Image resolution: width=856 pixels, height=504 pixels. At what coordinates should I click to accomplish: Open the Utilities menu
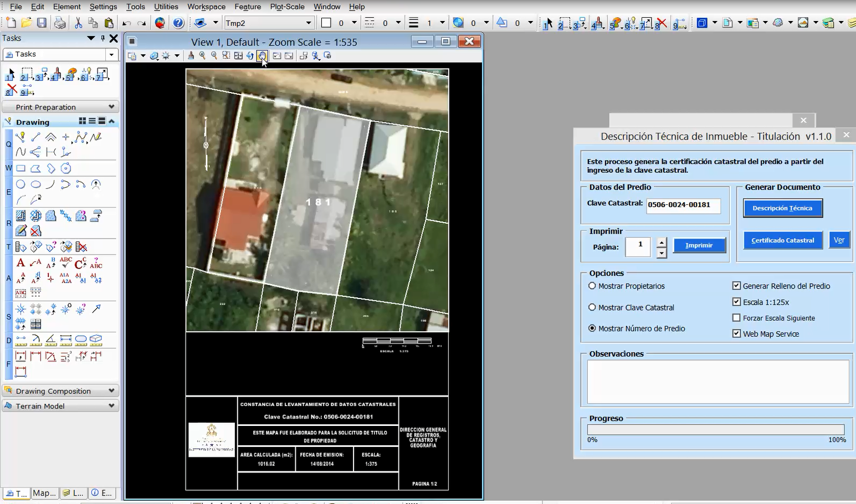pos(166,7)
